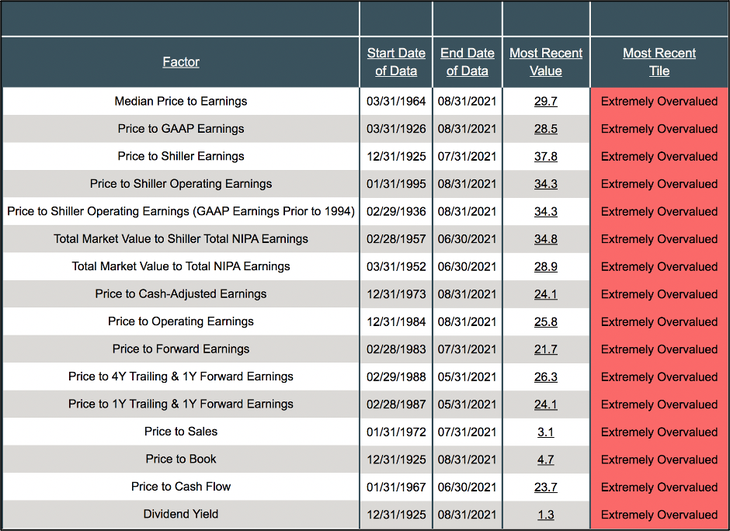730x531 pixels.
Task: Click the Price to Cash Flow value 23.7
Action: (x=546, y=487)
